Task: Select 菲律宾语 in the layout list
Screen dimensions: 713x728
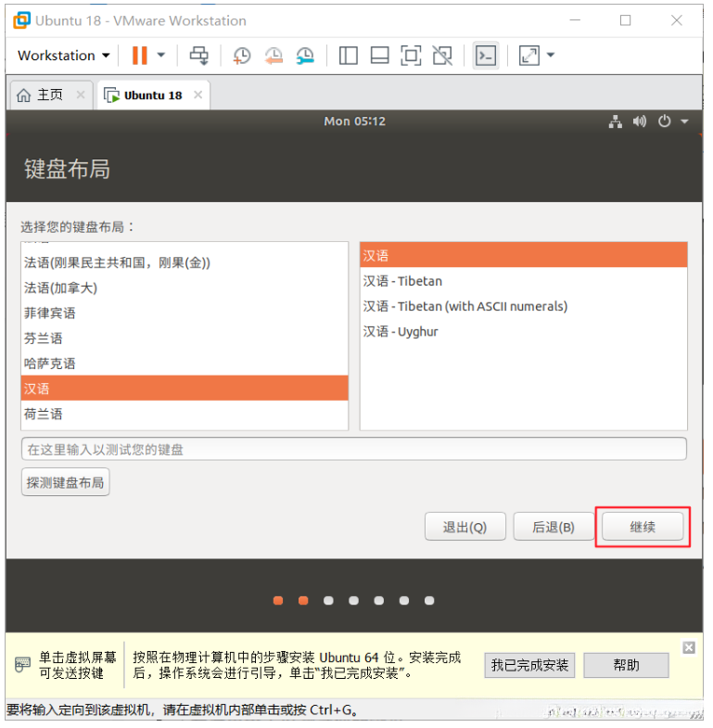Action: pos(185,313)
